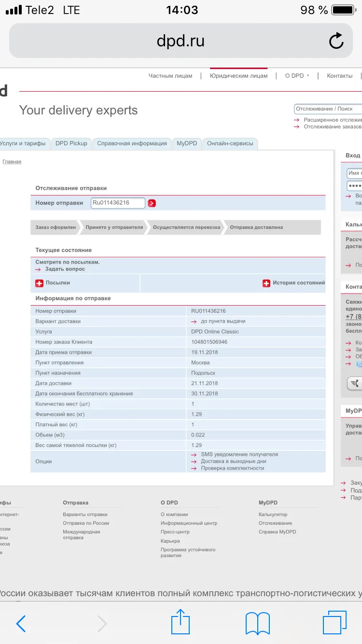Open Safari bookmarks
Image resolution: width=362 pixels, height=644 pixels.
coord(258,623)
